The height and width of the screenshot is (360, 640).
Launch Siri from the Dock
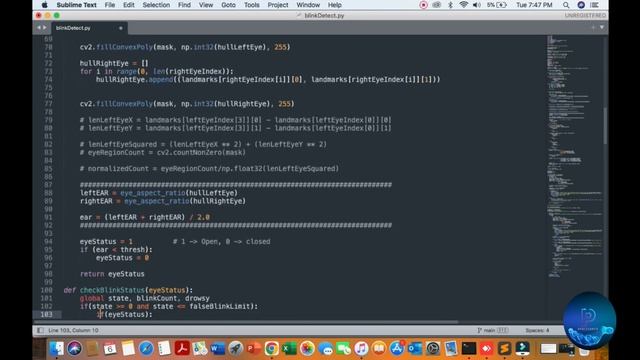[74, 349]
